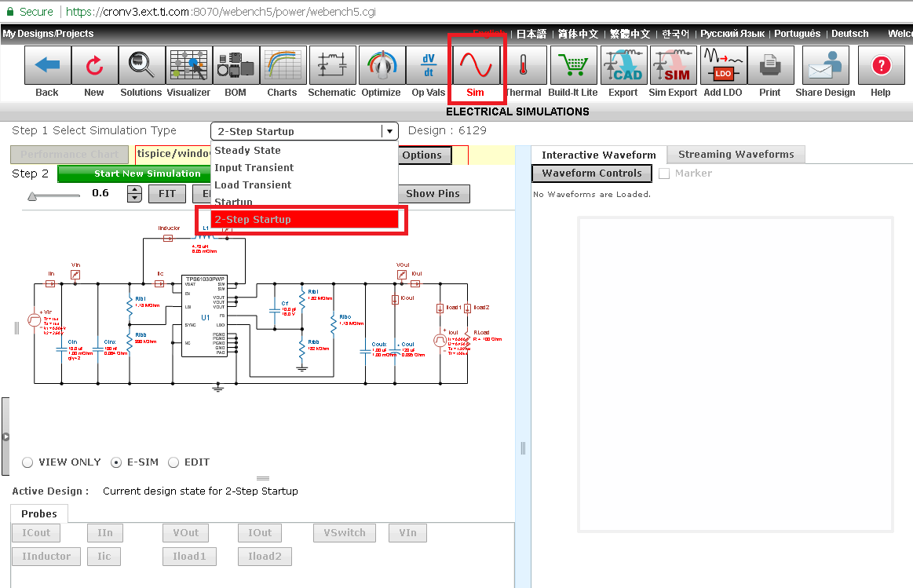Select the VIEW ONLY radio button

click(27, 462)
